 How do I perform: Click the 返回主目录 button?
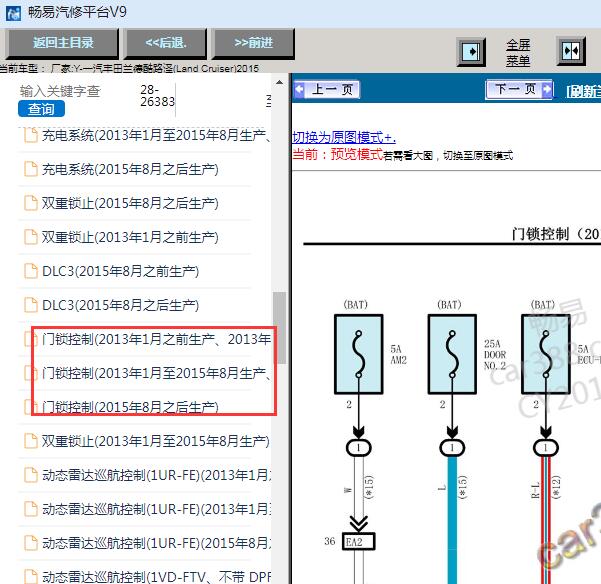(63, 43)
